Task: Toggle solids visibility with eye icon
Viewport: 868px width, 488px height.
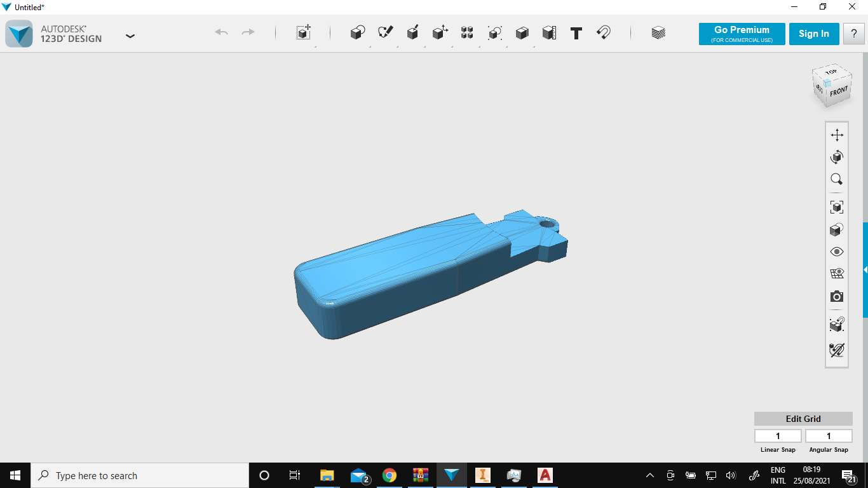Action: click(x=837, y=252)
